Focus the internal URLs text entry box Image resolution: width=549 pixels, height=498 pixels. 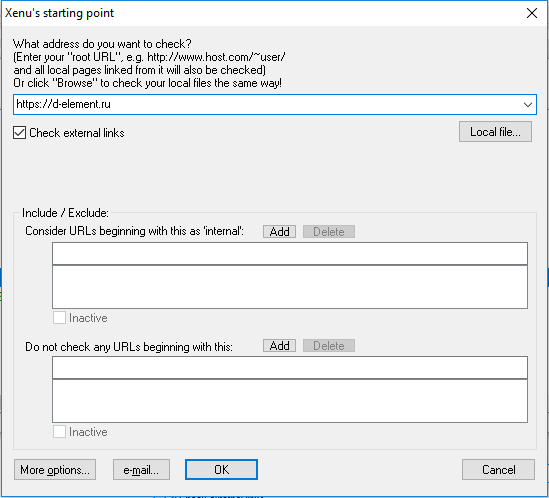click(290, 254)
